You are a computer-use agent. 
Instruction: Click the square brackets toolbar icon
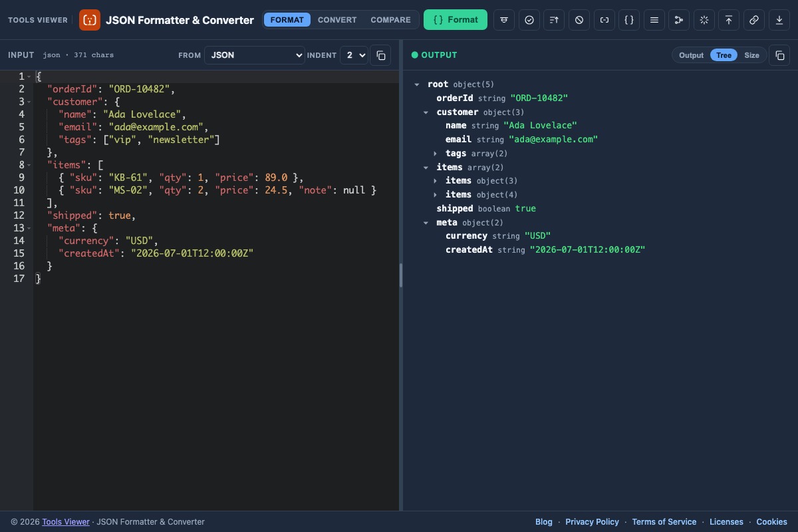604,20
